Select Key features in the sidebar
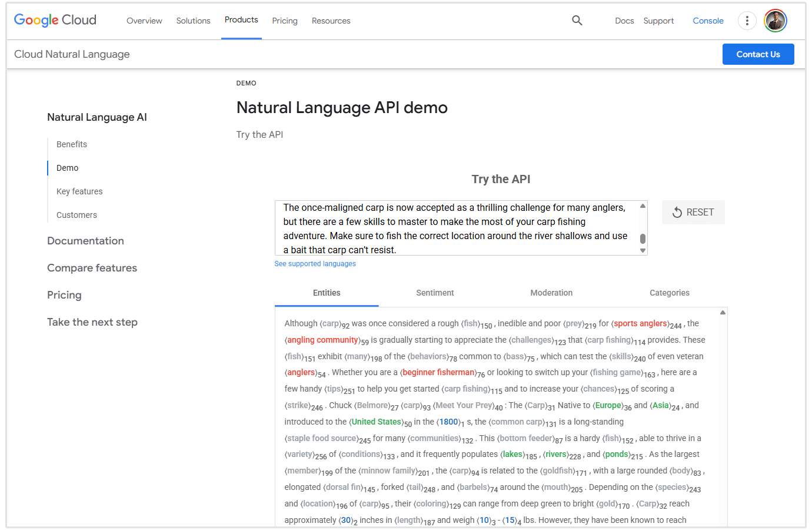The image size is (812, 530). pyautogui.click(x=79, y=191)
